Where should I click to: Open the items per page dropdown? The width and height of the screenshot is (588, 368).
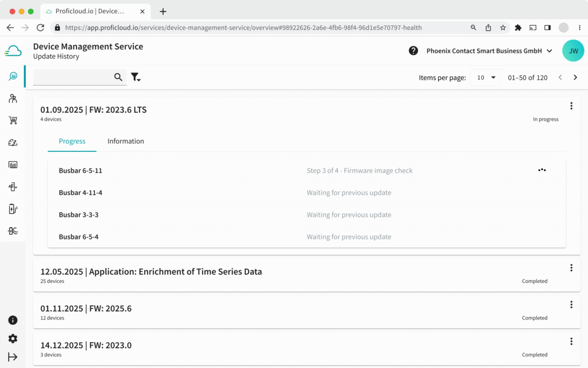point(484,77)
